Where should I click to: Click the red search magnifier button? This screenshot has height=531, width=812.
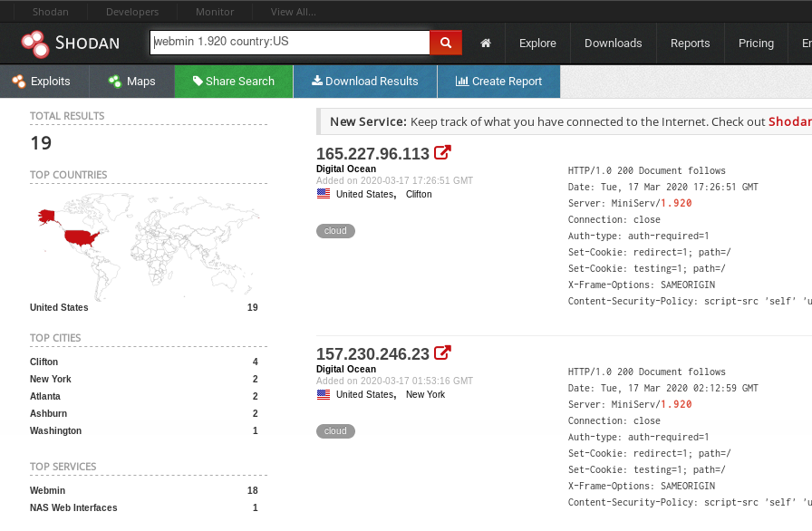click(x=446, y=43)
